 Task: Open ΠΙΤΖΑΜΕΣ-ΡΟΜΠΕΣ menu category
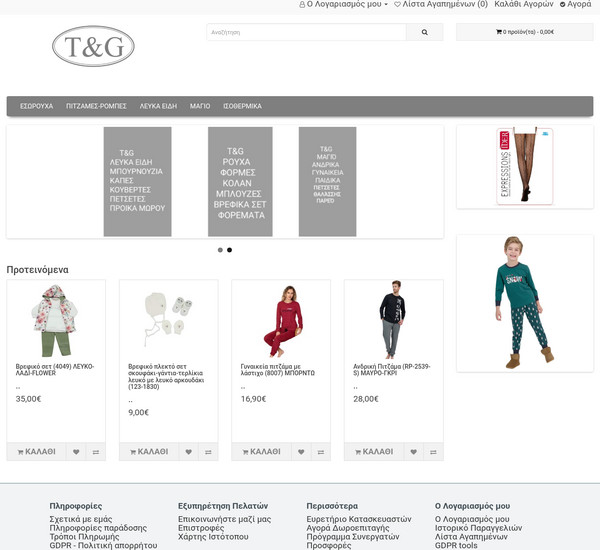coord(96,106)
